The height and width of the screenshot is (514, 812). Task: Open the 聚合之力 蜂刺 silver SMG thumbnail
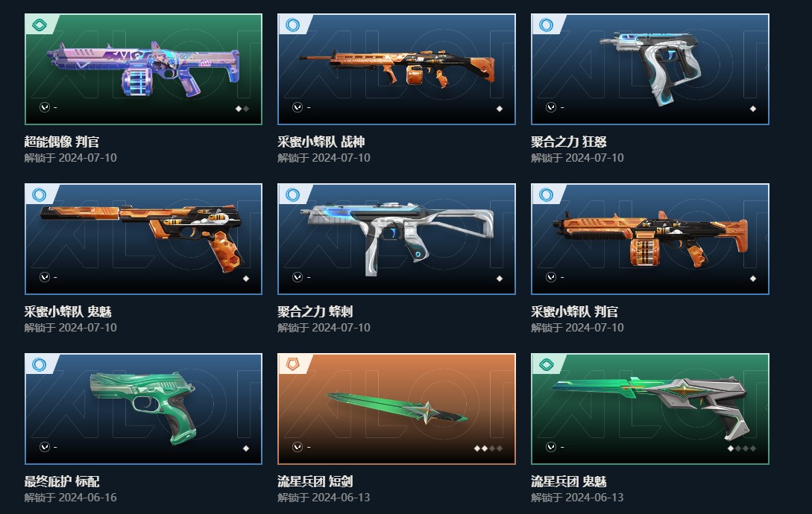pyautogui.click(x=397, y=238)
